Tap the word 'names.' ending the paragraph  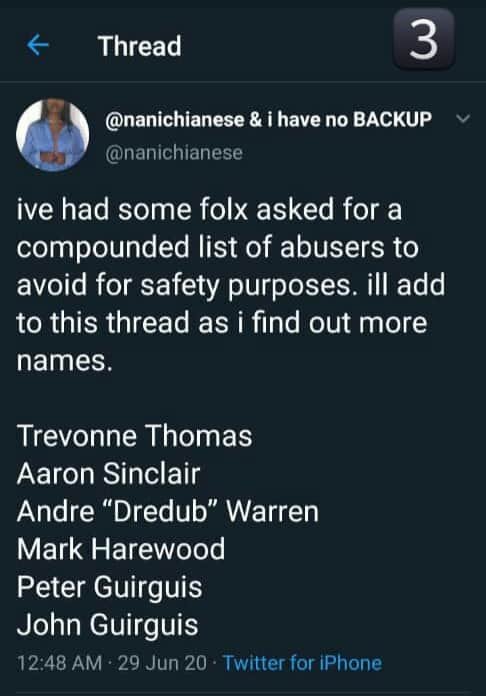tap(65, 361)
